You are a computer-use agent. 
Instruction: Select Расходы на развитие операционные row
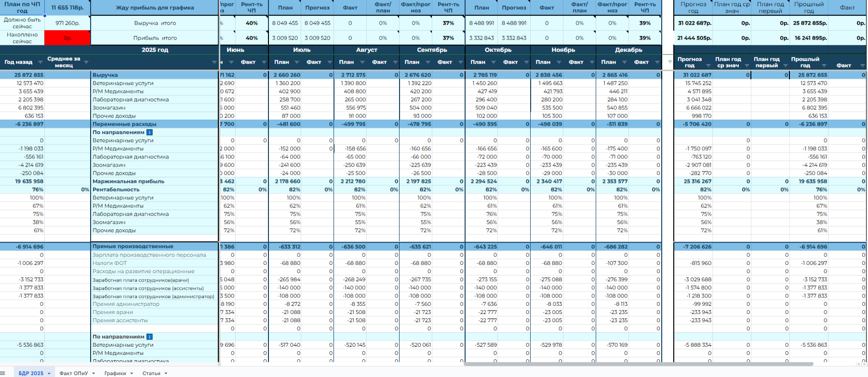click(155, 272)
